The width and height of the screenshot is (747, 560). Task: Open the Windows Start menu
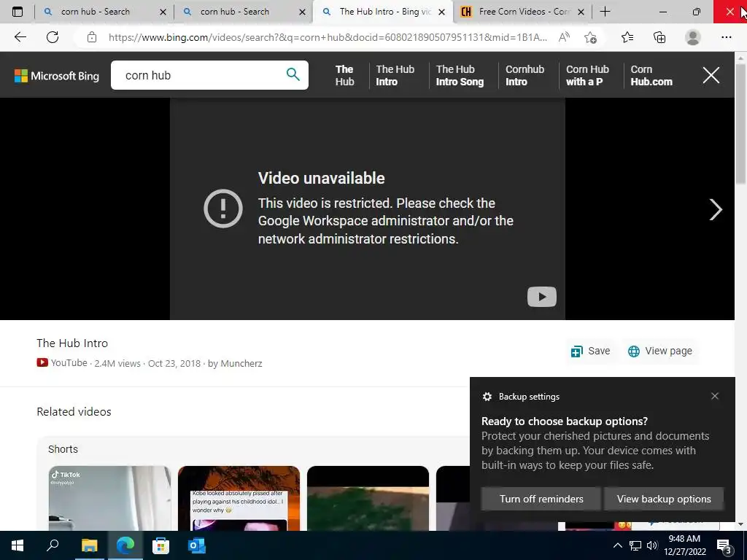coord(18,545)
